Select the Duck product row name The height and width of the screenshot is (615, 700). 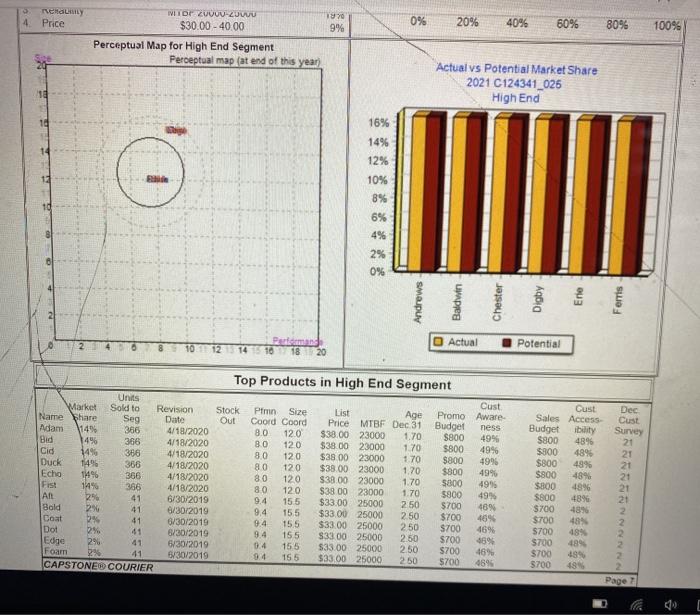point(51,462)
